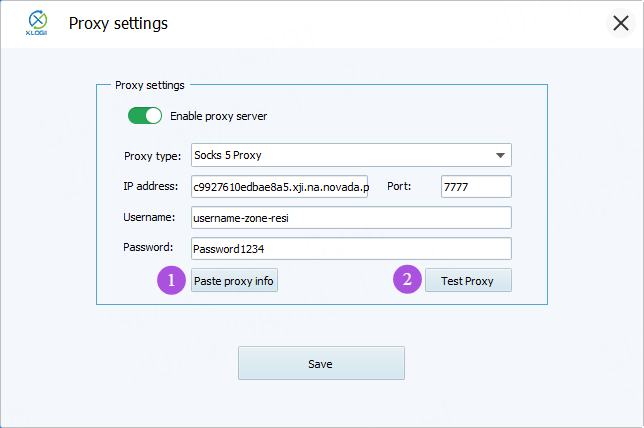Focus the Username field with username-zone-resi
Image resolution: width=644 pixels, height=428 pixels.
click(350, 218)
